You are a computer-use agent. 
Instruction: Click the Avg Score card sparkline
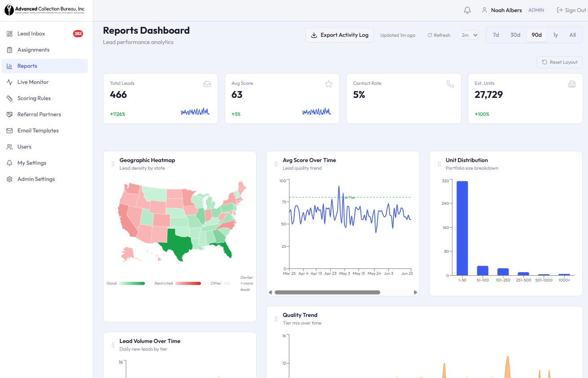[317, 112]
